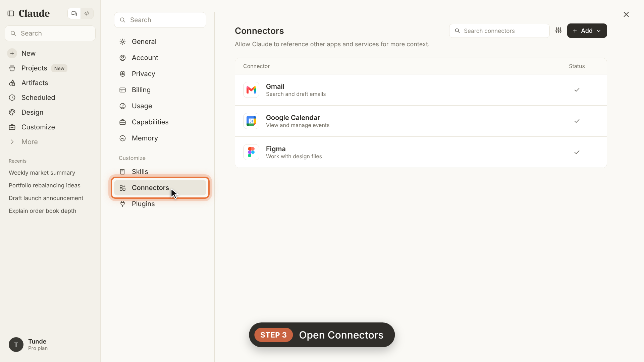Open Billing settings
Viewport: 644px width, 362px height.
(160, 90)
